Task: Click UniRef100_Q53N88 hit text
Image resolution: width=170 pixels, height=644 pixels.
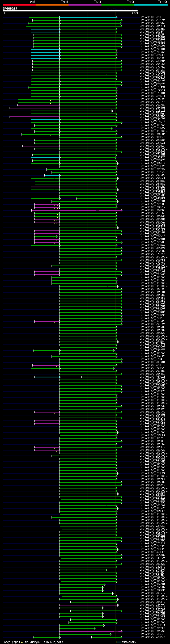Action: [152, 140]
